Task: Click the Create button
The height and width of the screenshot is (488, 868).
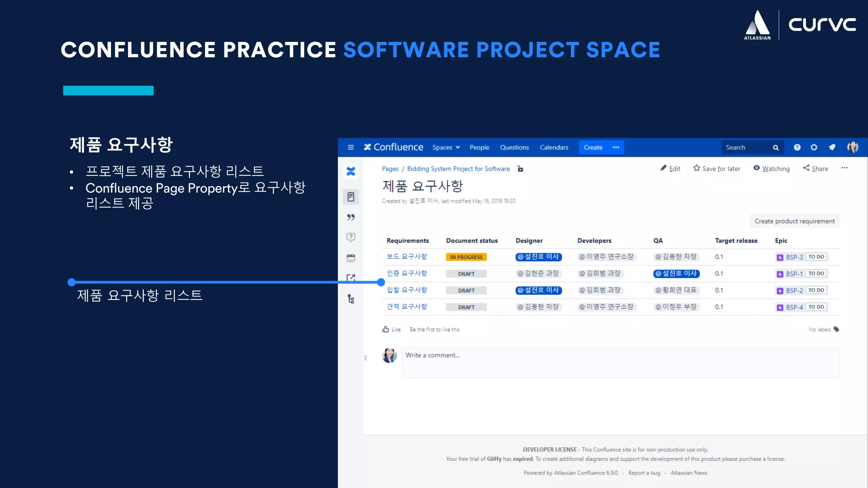Action: click(x=593, y=147)
